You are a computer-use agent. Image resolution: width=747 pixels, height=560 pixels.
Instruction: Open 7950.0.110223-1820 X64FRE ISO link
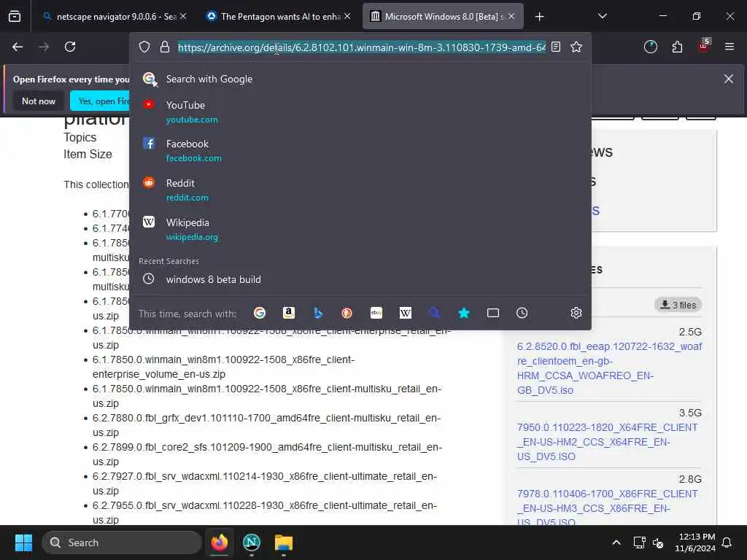[x=608, y=442]
